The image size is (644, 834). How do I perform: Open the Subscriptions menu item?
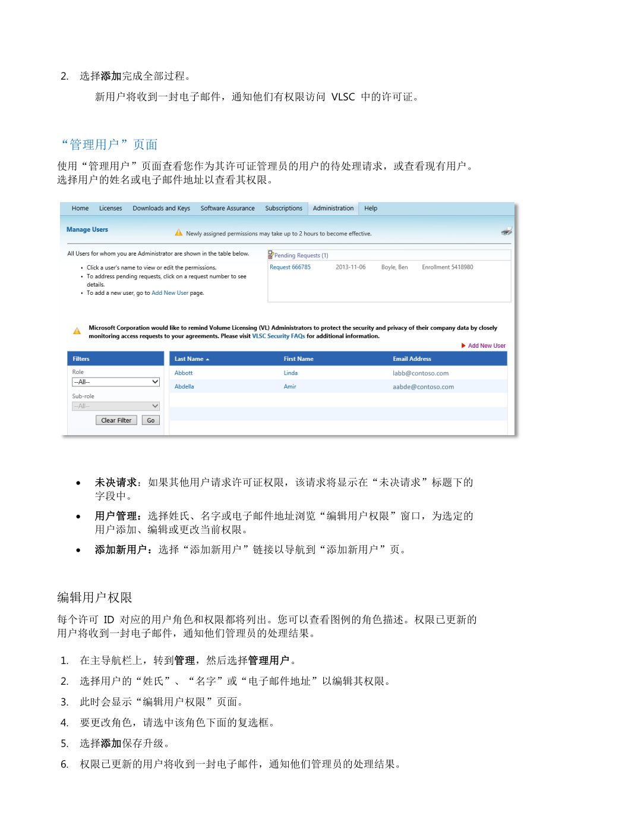[283, 209]
